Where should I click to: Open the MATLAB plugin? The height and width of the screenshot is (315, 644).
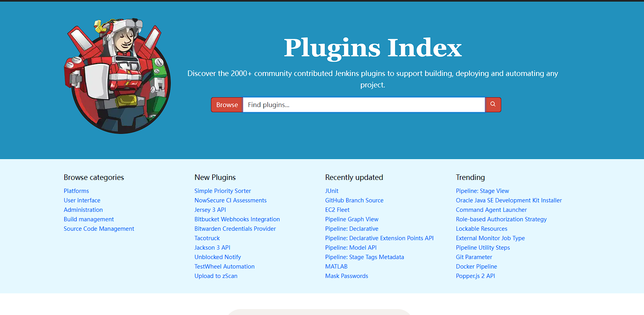(x=336, y=267)
